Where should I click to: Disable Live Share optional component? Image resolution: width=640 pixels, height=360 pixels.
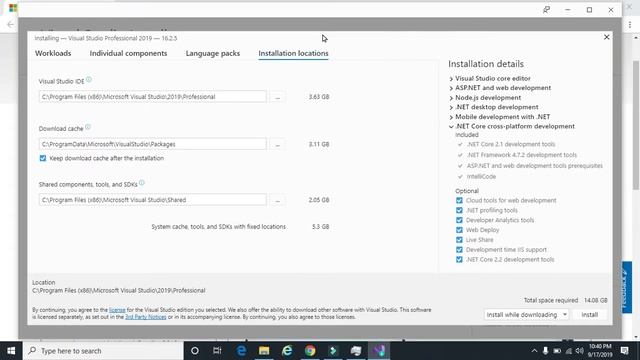pos(459,240)
